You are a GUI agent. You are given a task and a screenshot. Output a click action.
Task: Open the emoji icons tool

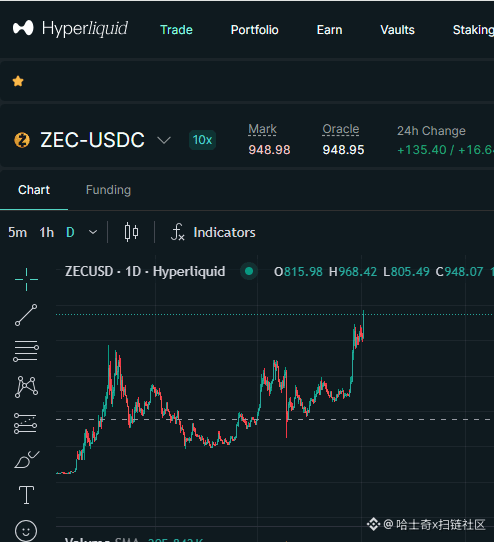point(26,531)
